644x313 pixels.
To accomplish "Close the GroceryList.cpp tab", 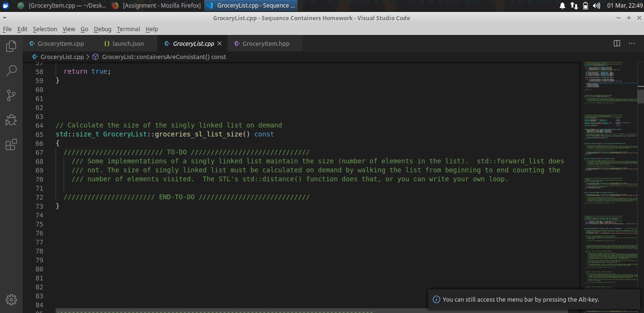I will (219, 42).
